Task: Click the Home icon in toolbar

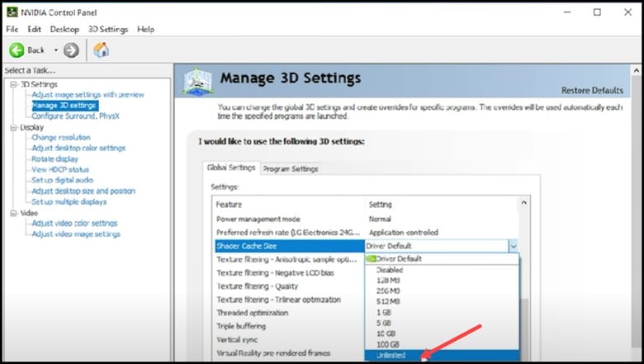Action: 101,50
